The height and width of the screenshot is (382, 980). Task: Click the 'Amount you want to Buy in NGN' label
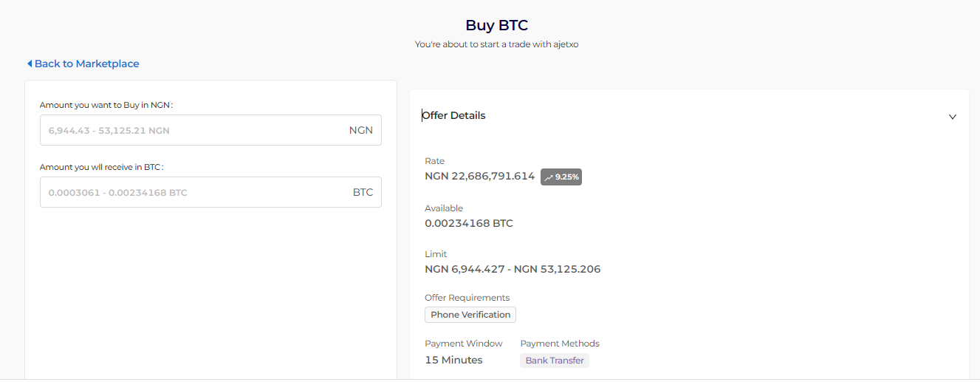(x=106, y=105)
